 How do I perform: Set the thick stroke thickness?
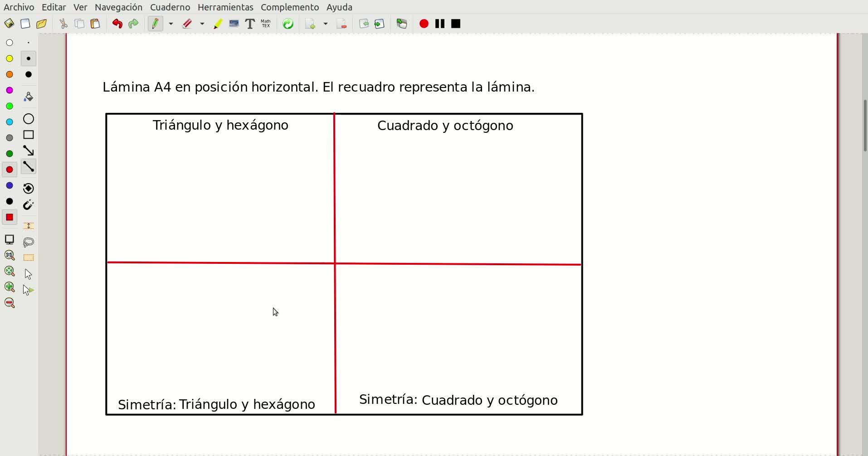[29, 74]
